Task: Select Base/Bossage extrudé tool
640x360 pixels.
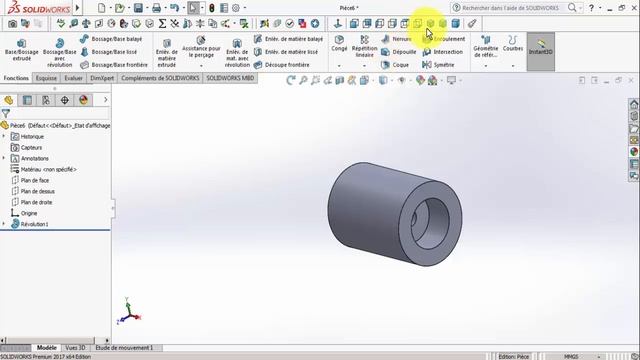Action: coord(22,50)
